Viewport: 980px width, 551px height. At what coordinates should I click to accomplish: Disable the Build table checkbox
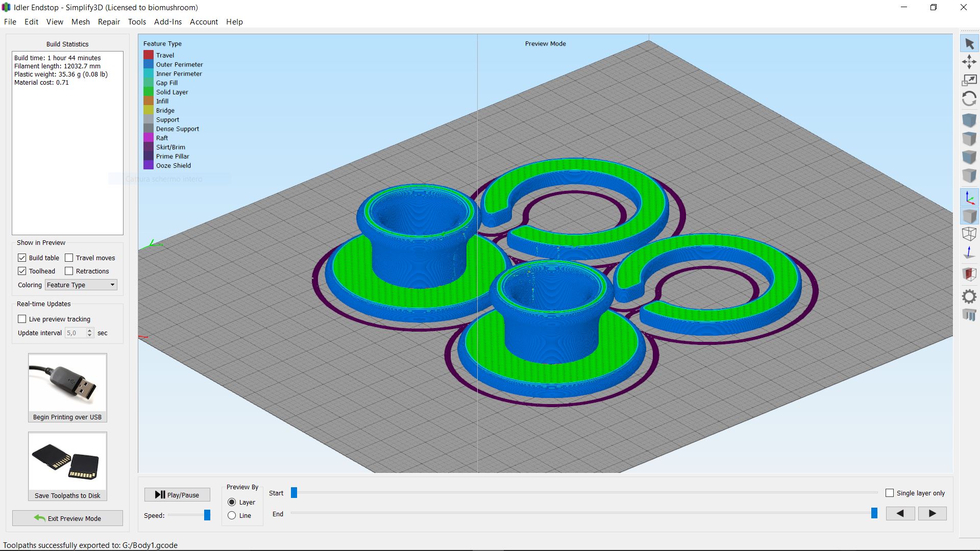[x=22, y=258]
